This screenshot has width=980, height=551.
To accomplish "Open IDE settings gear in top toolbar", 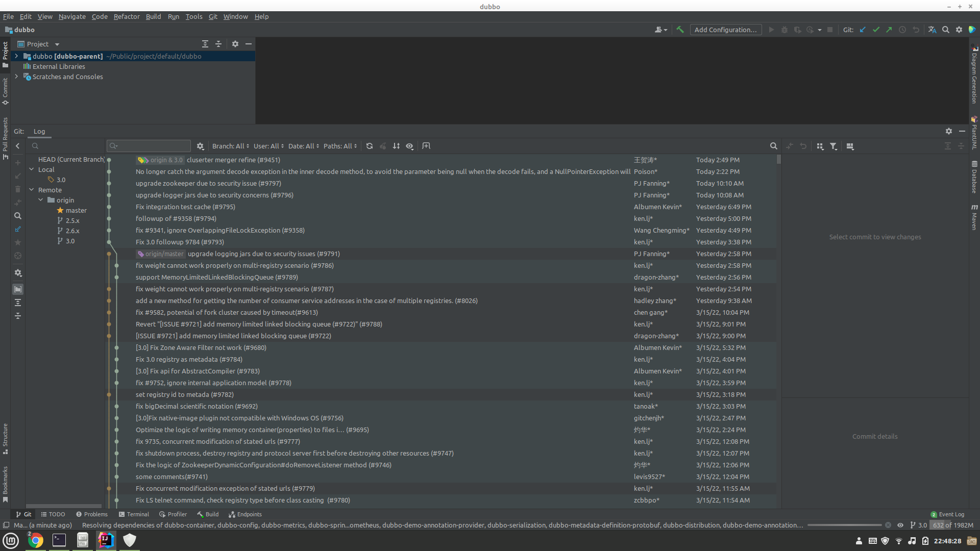I will [x=959, y=30].
